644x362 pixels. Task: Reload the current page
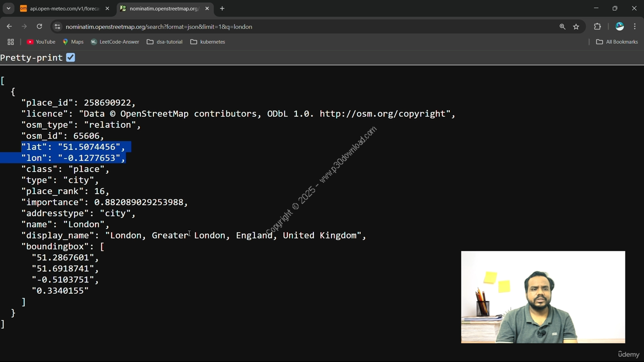(x=39, y=26)
